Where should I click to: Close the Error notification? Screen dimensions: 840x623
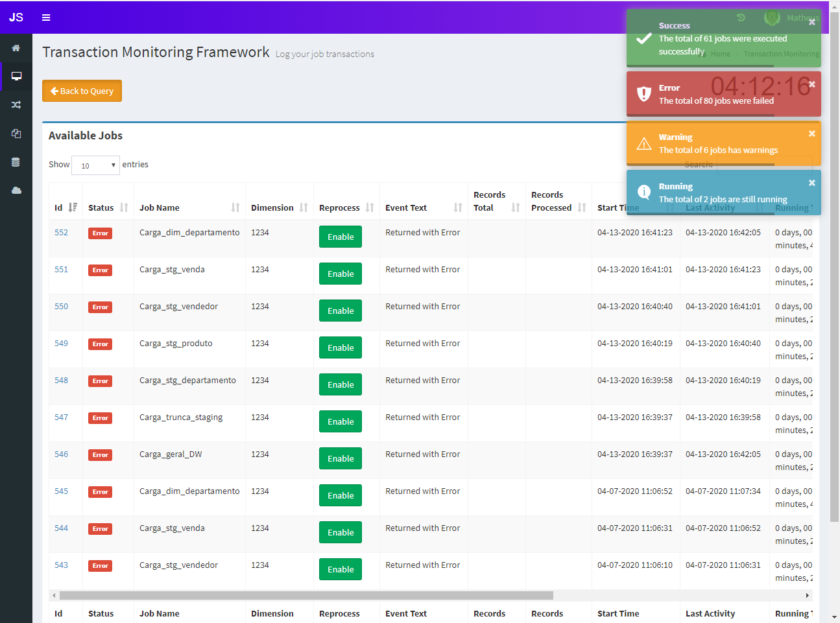811,84
